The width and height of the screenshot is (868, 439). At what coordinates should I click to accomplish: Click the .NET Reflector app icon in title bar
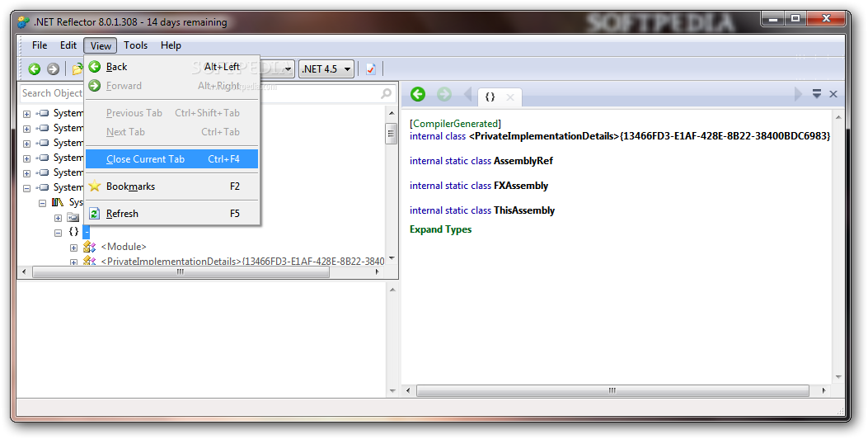(x=23, y=23)
